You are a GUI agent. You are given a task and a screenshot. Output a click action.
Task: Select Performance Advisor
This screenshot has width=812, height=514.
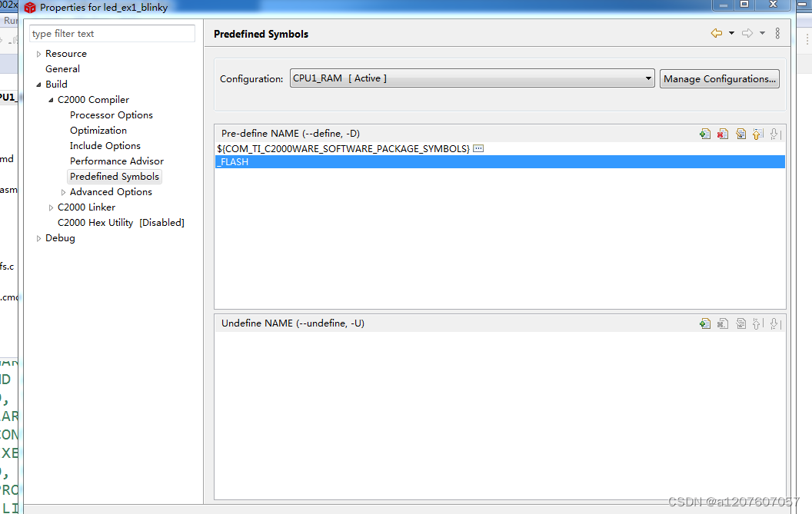(x=117, y=161)
